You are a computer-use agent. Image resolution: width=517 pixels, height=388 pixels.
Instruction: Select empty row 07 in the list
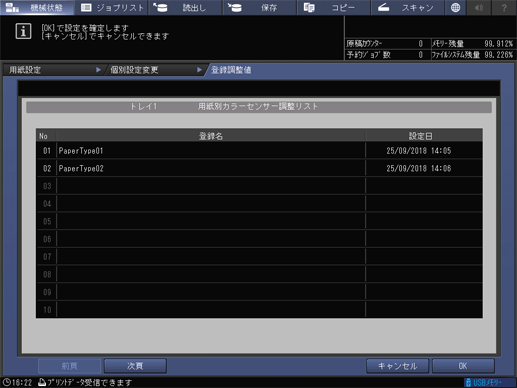(x=259, y=257)
